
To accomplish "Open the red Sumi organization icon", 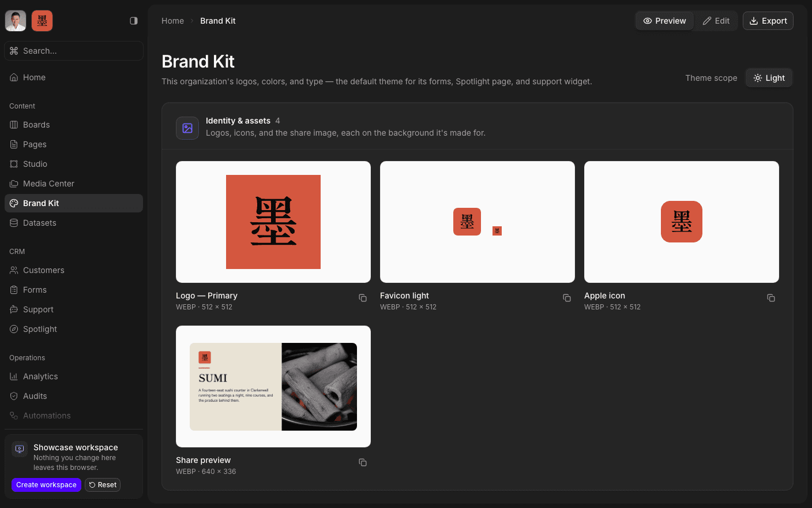I will pyautogui.click(x=42, y=21).
